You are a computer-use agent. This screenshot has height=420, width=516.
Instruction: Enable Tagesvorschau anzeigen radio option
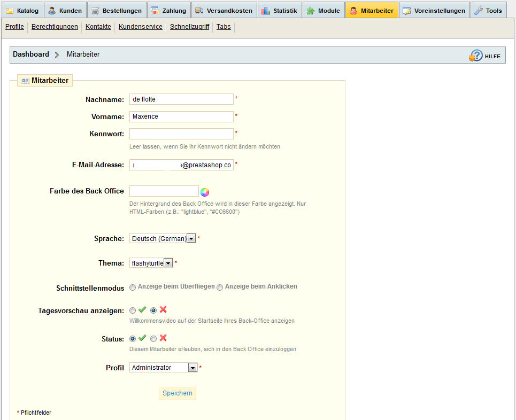[133, 310]
